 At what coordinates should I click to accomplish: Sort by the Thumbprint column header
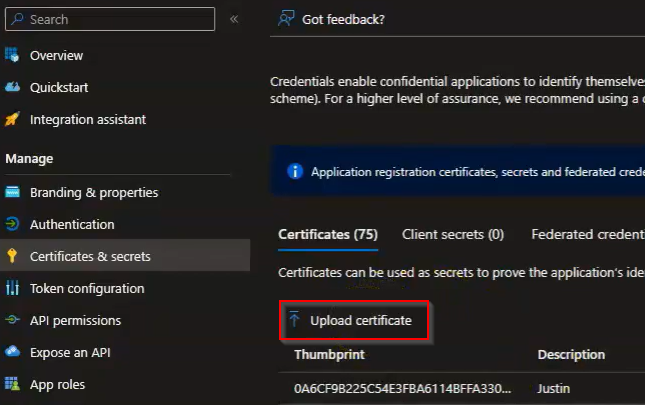coord(329,354)
